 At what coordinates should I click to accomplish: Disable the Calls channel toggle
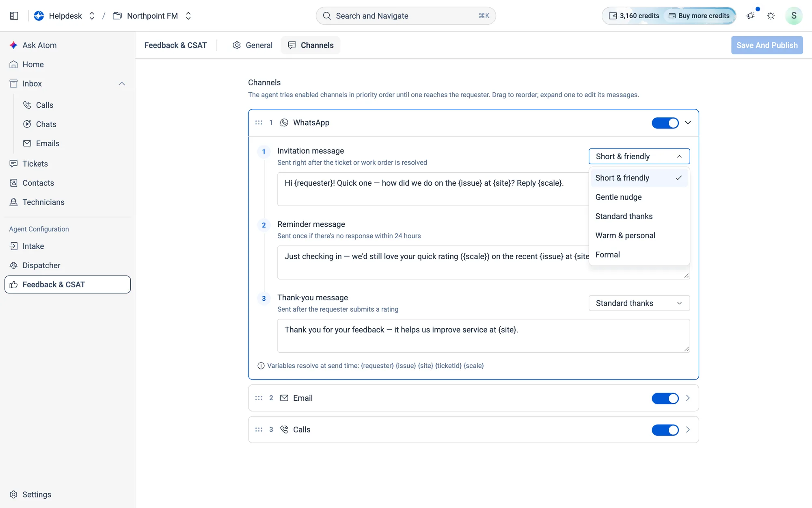pos(665,430)
